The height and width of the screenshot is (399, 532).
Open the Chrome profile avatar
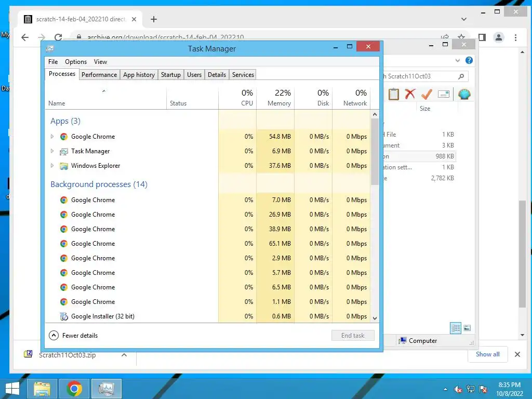coord(499,37)
